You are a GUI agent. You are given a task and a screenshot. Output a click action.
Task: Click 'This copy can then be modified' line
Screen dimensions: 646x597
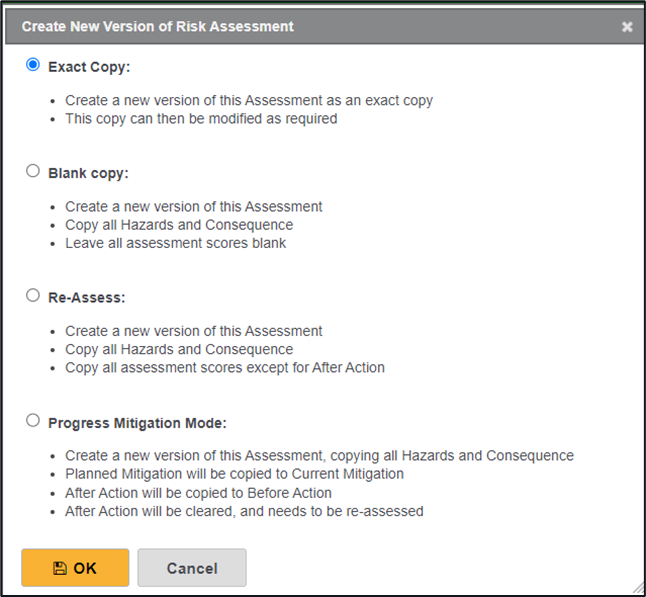[x=201, y=118]
